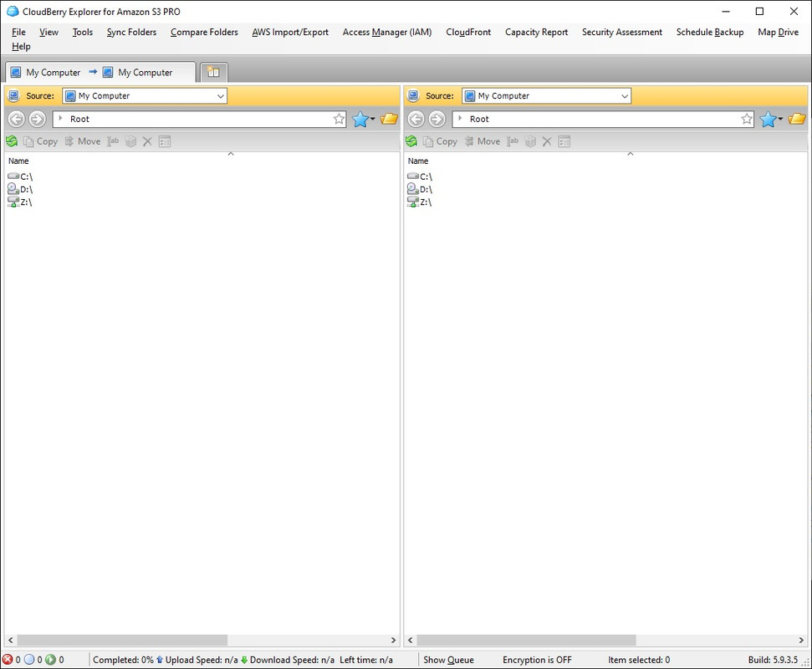Click the star outline in left path box

click(x=340, y=119)
